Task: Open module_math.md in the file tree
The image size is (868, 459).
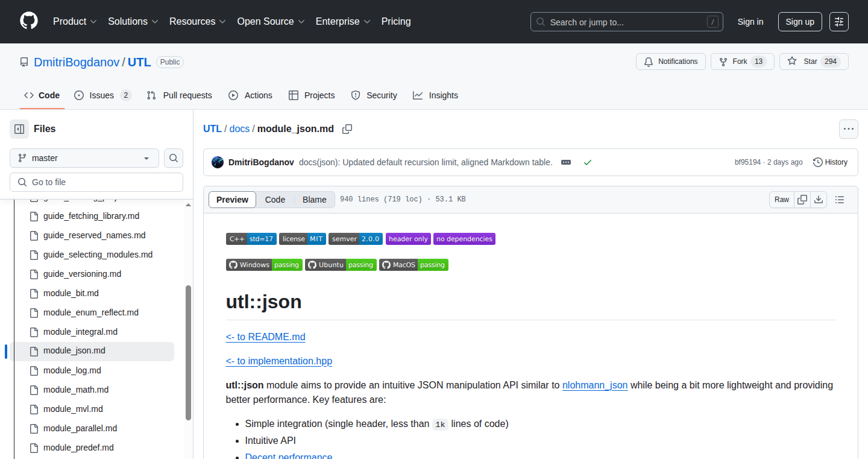Action: (76, 390)
